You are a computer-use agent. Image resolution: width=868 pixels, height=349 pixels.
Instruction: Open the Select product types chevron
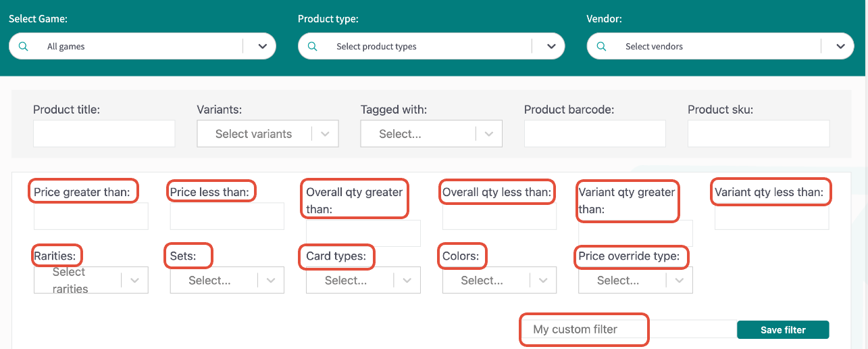pos(551,47)
